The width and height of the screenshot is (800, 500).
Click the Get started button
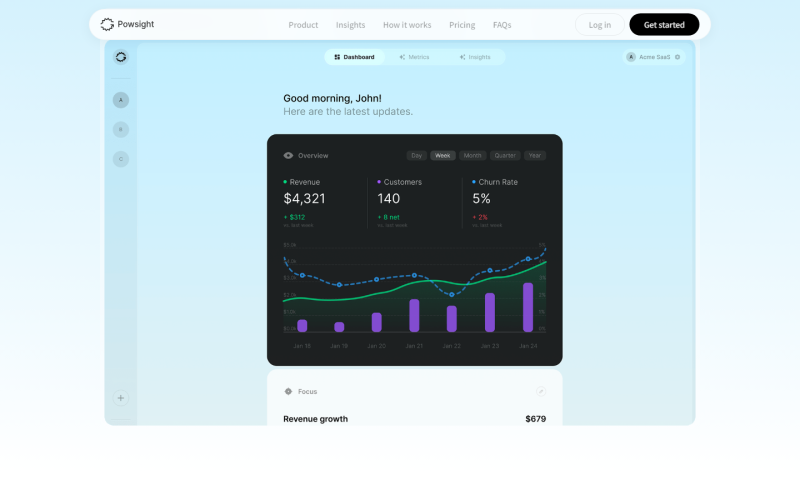[x=664, y=24]
